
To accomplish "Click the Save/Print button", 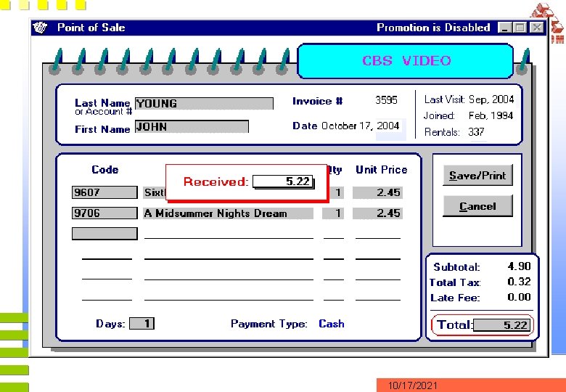I will (x=477, y=176).
